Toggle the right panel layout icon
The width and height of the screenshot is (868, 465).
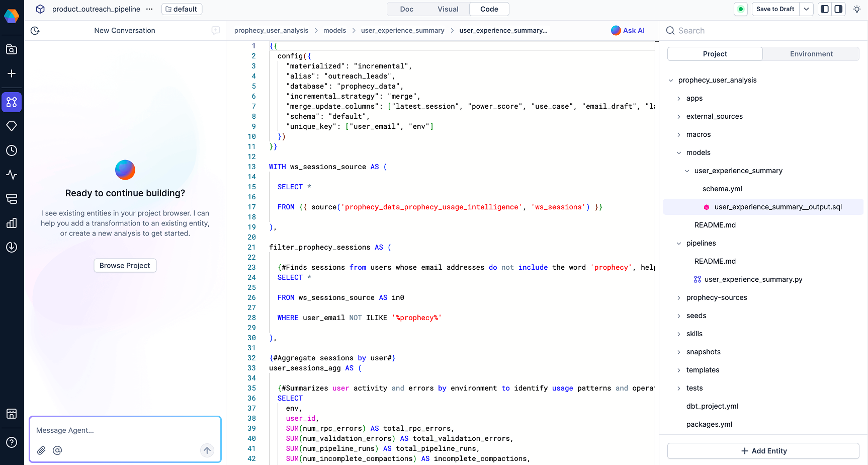pos(838,9)
